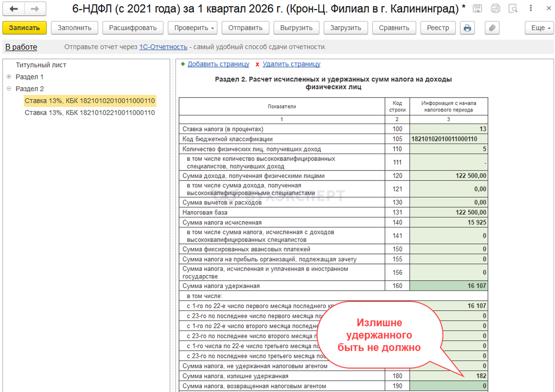The height and width of the screenshot is (392, 555).
Task: Click the floppy disk save icon
Action: click(x=478, y=9)
